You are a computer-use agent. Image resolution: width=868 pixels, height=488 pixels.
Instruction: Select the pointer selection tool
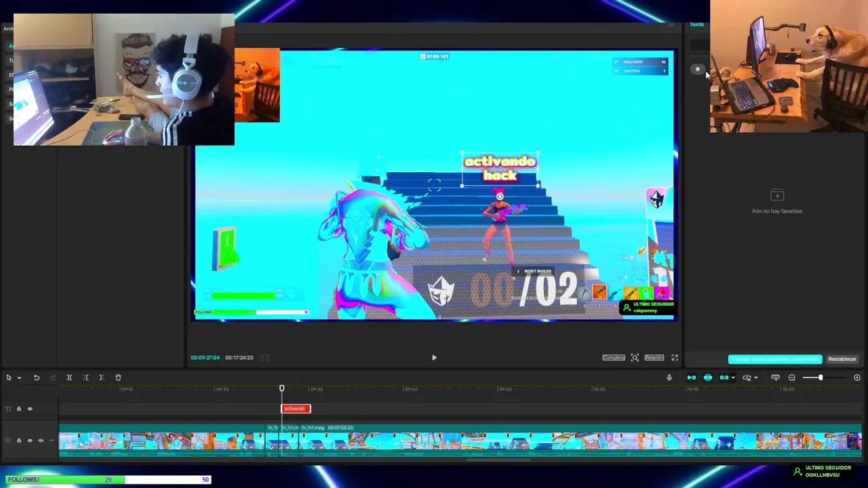(x=9, y=378)
